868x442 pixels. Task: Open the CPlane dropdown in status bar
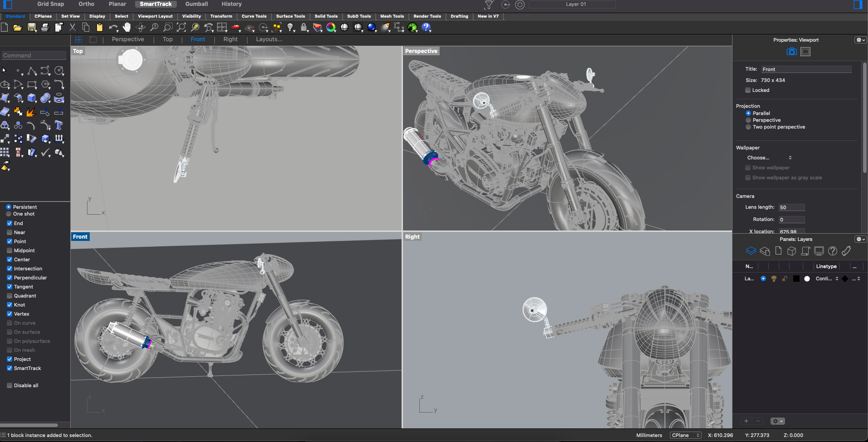685,435
